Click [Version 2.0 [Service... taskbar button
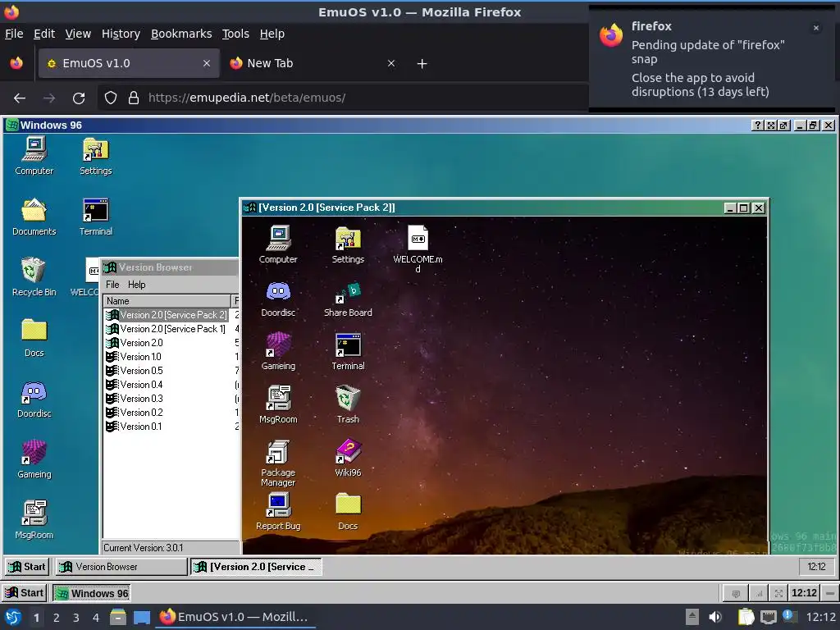 256,567
